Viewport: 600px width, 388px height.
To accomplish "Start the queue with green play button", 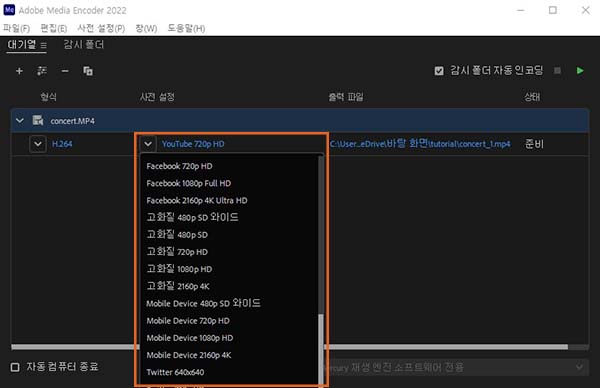I will click(580, 71).
